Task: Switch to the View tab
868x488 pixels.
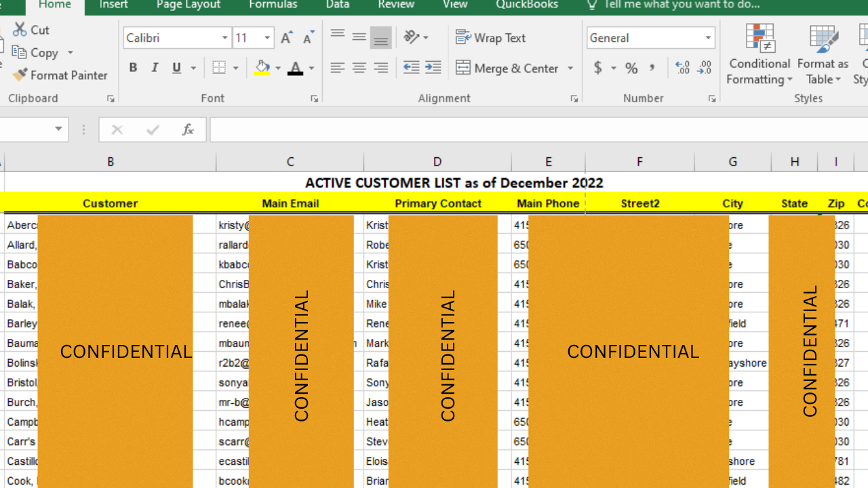Action: pyautogui.click(x=455, y=5)
